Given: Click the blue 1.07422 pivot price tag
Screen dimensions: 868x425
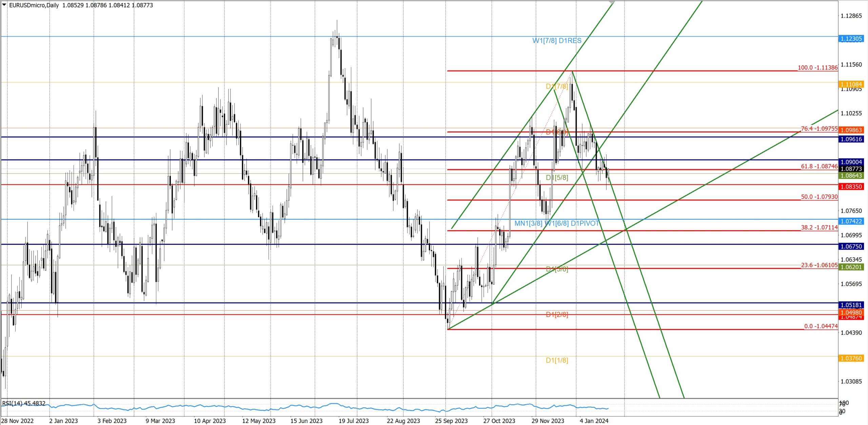Looking at the screenshot, I should click(851, 221).
